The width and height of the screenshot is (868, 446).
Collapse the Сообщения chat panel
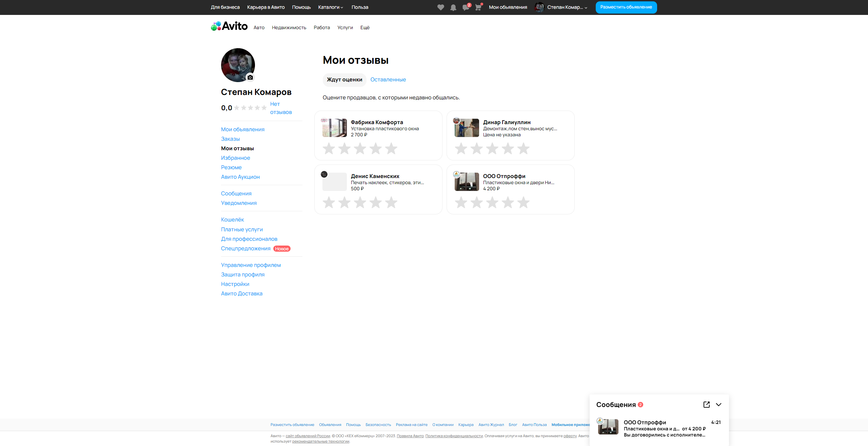pos(718,404)
